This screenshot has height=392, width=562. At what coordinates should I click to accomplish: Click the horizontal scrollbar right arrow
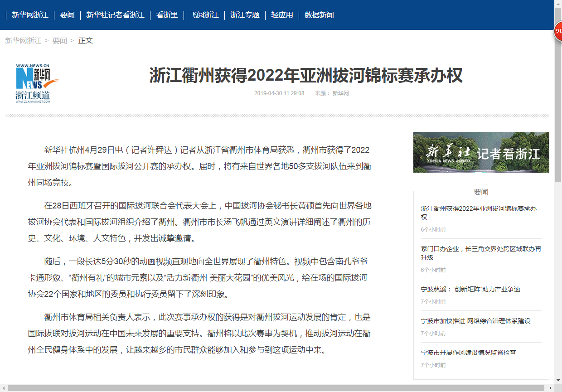pyautogui.click(x=550, y=388)
